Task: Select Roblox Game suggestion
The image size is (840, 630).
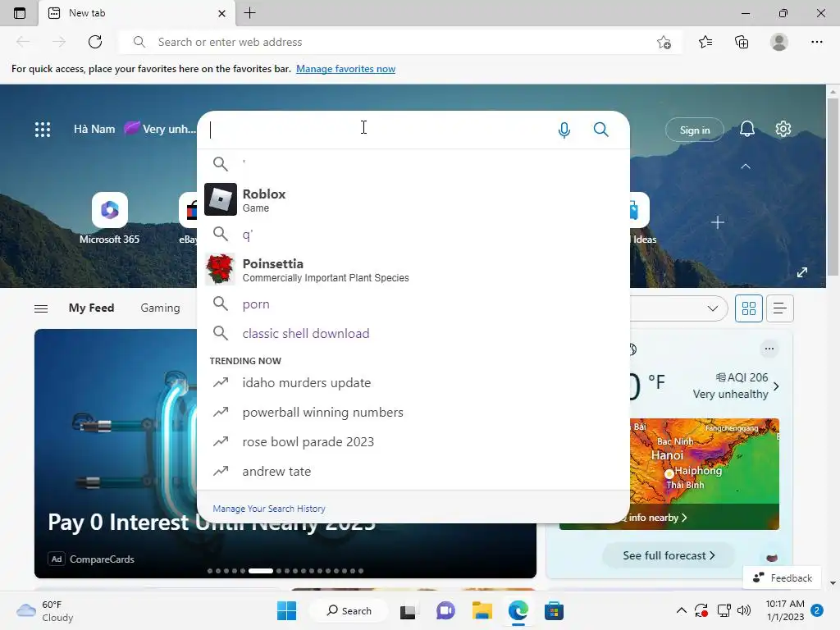Action: (x=413, y=200)
